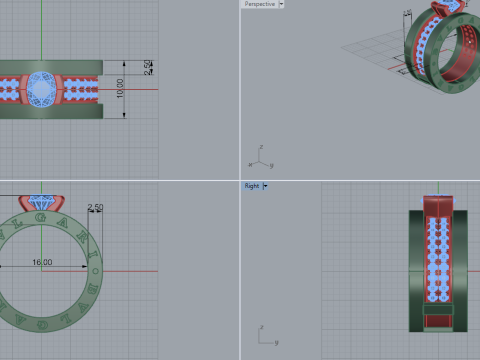Select the green outer band in the Right view

tap(416, 271)
